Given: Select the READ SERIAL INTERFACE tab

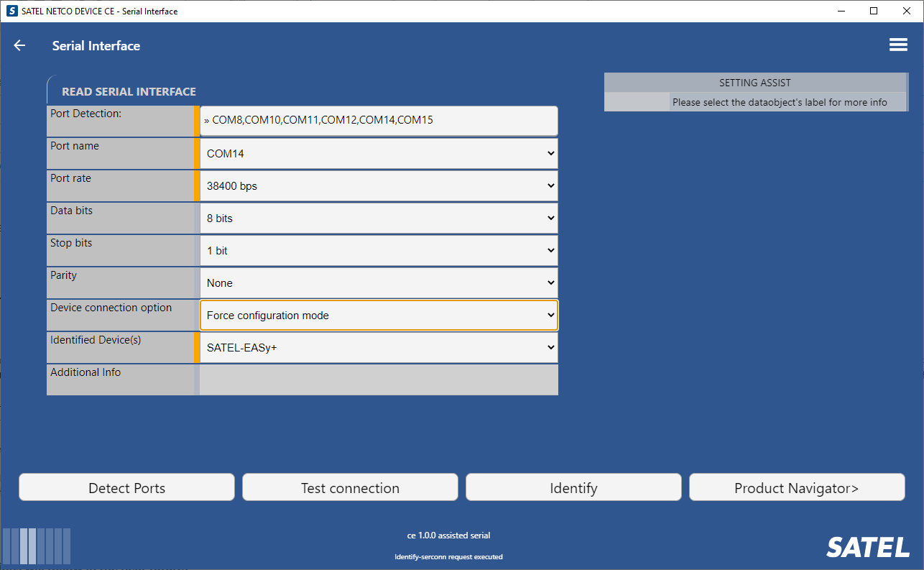Looking at the screenshot, I should click(x=129, y=91).
